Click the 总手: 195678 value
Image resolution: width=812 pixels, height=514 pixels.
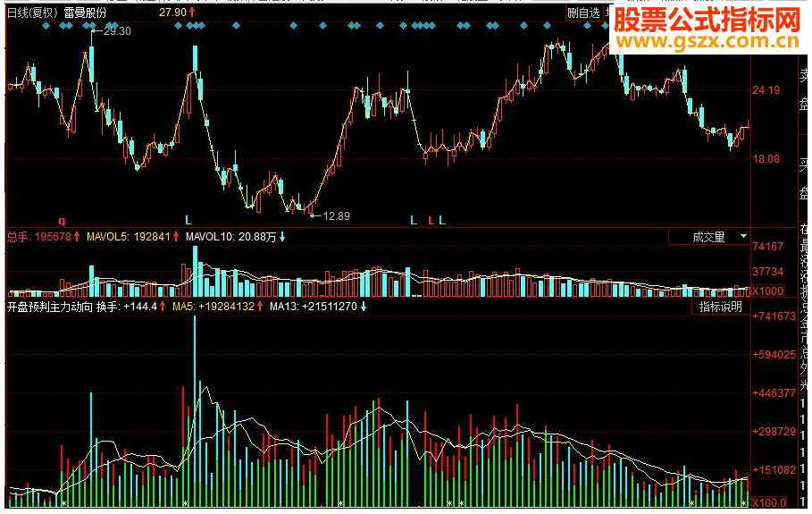coord(39,237)
